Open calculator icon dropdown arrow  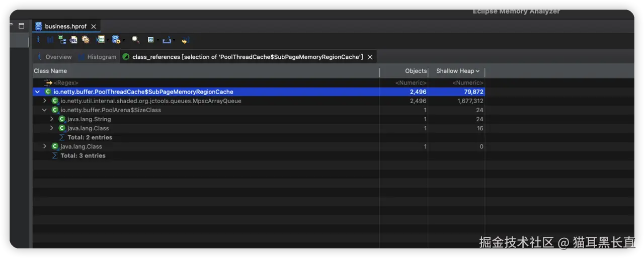tap(158, 40)
